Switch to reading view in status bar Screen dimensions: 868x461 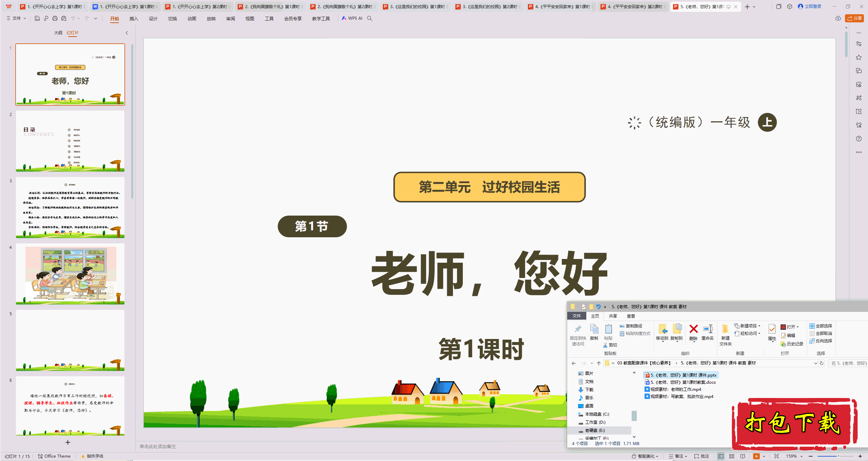(x=743, y=456)
